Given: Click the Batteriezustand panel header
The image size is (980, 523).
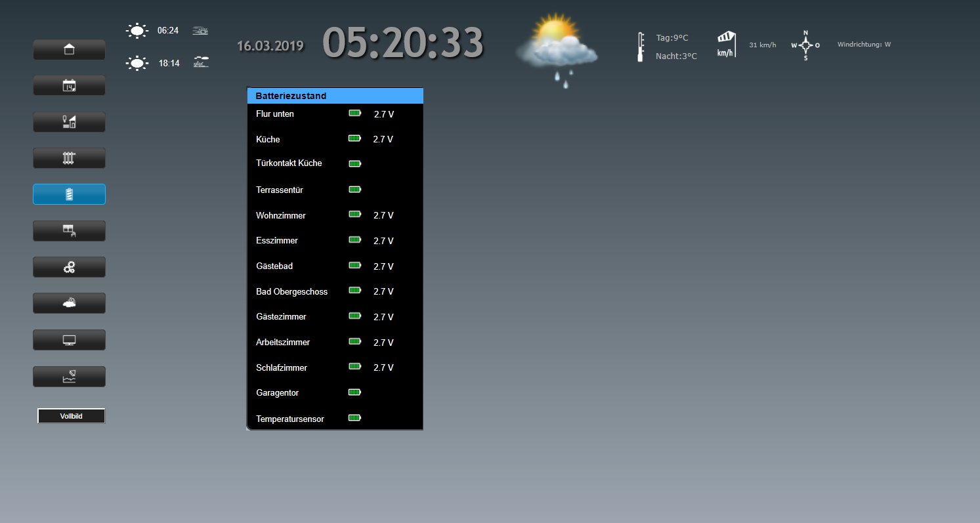Looking at the screenshot, I should tap(335, 96).
